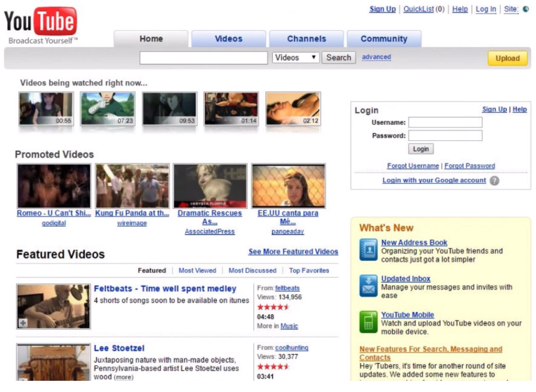
Task: Expand Lee Stoetzel description with (more)
Action: (x=123, y=377)
